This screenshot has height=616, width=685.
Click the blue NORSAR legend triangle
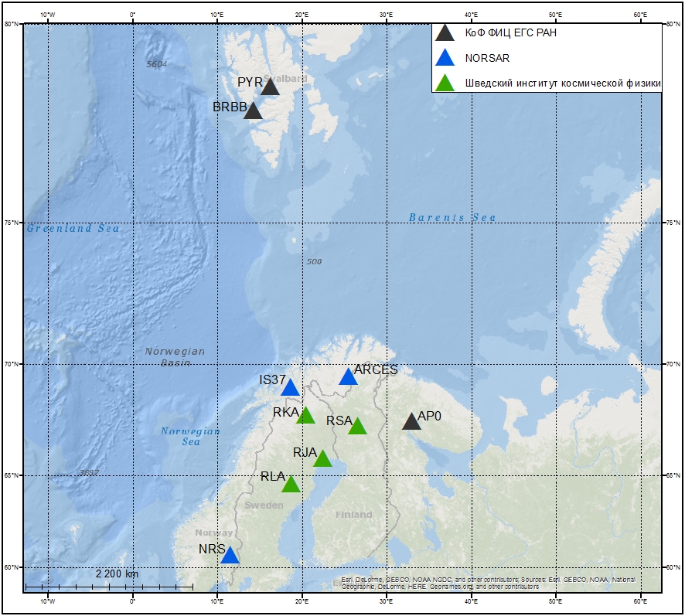pyautogui.click(x=444, y=58)
